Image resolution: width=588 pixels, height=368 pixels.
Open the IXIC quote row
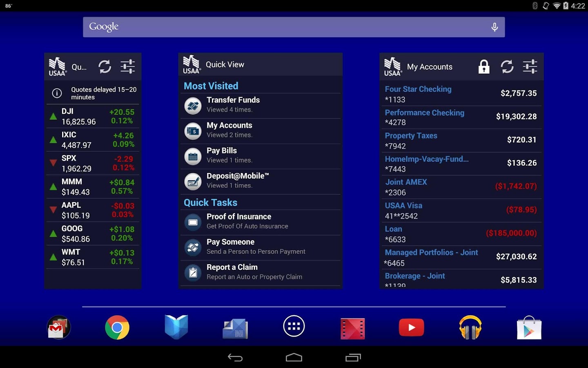click(x=93, y=140)
